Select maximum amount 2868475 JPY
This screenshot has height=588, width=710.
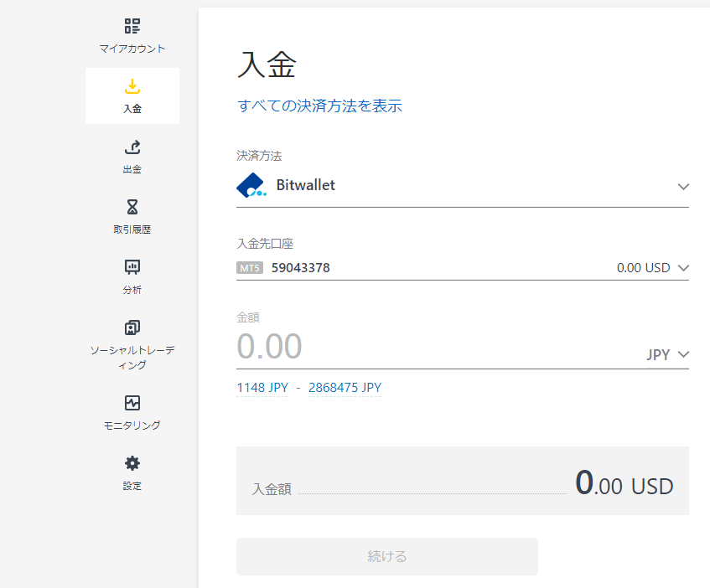345,388
